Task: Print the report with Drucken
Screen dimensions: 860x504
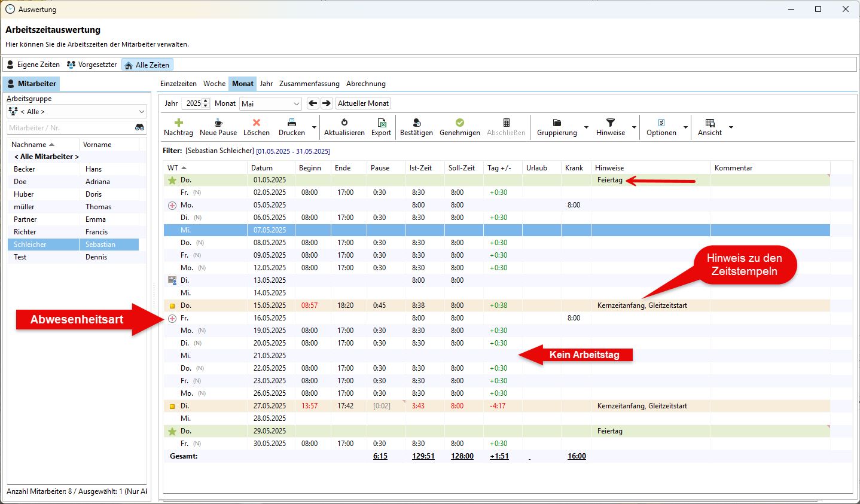Action: pyautogui.click(x=292, y=127)
